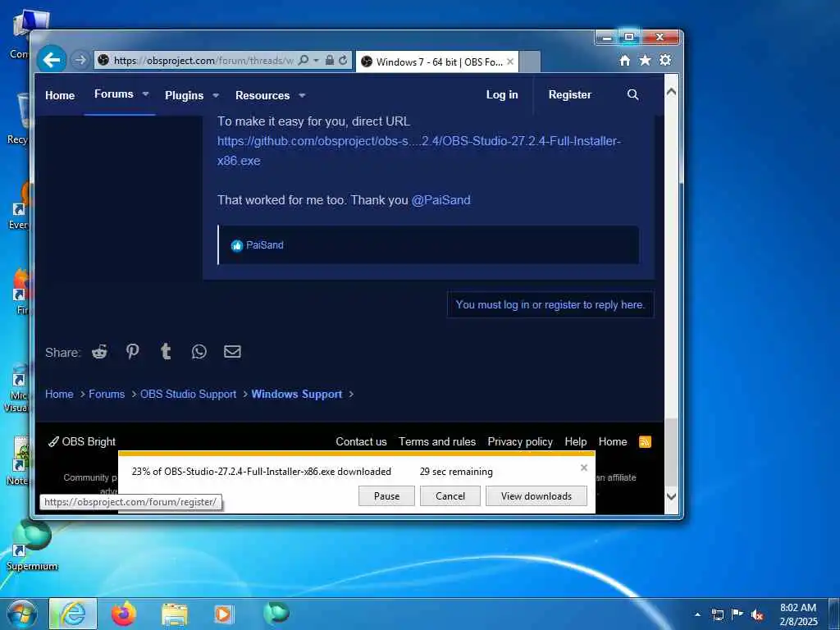Open Favorites star icon
840x630 pixels.
pyautogui.click(x=645, y=60)
